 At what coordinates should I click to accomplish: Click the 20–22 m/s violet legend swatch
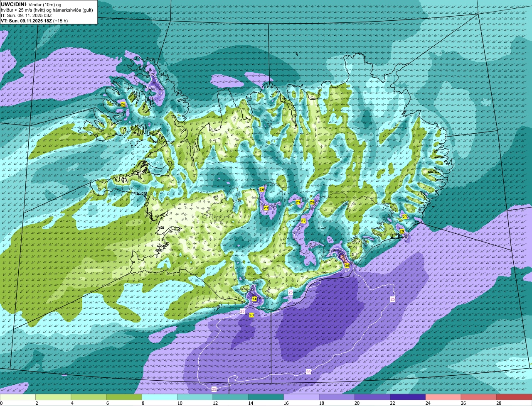click(x=372, y=397)
